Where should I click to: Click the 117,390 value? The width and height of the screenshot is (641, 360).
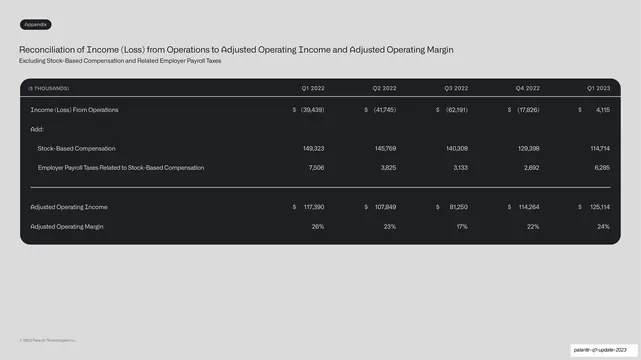(x=314, y=207)
